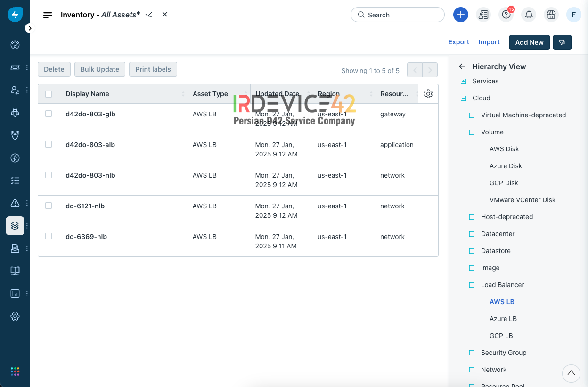Open the Tickets icon in the sidebar

(x=15, y=67)
